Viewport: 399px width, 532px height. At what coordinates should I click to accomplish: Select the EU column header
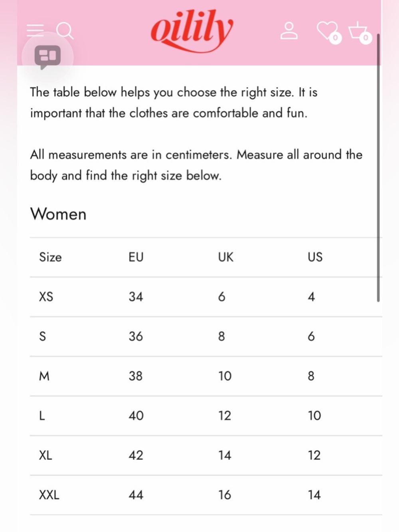136,257
